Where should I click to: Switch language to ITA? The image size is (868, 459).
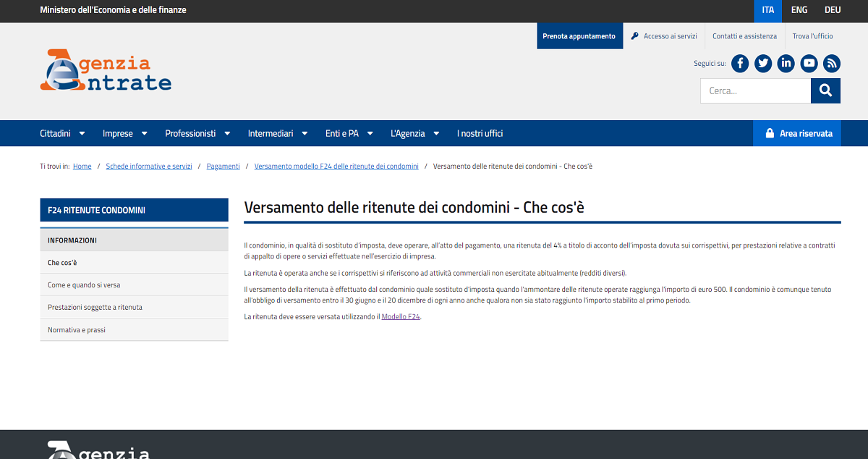pyautogui.click(x=768, y=10)
